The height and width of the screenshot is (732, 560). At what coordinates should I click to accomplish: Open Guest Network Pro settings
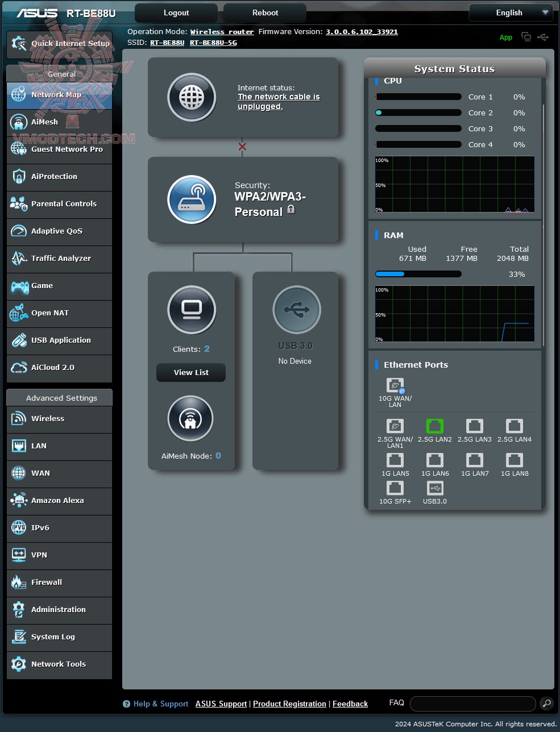[x=59, y=149]
